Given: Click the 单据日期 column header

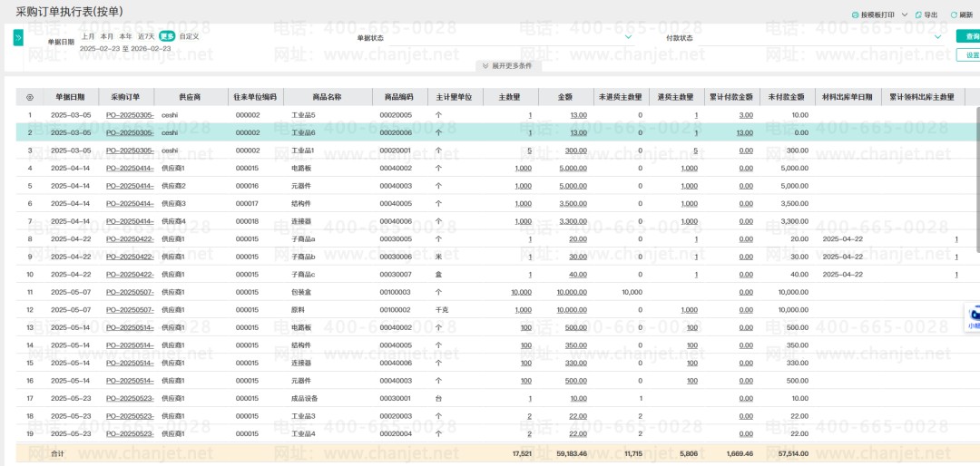Looking at the screenshot, I should pyautogui.click(x=72, y=97).
